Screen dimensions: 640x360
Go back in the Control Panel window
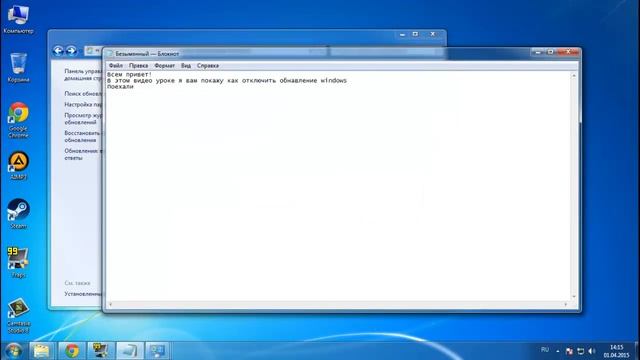click(x=58, y=51)
